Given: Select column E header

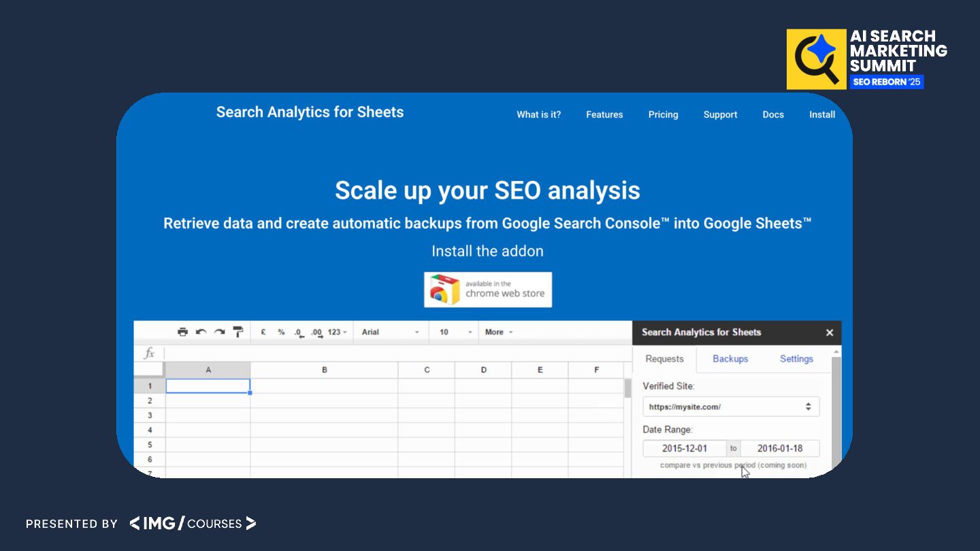Looking at the screenshot, I should [540, 370].
